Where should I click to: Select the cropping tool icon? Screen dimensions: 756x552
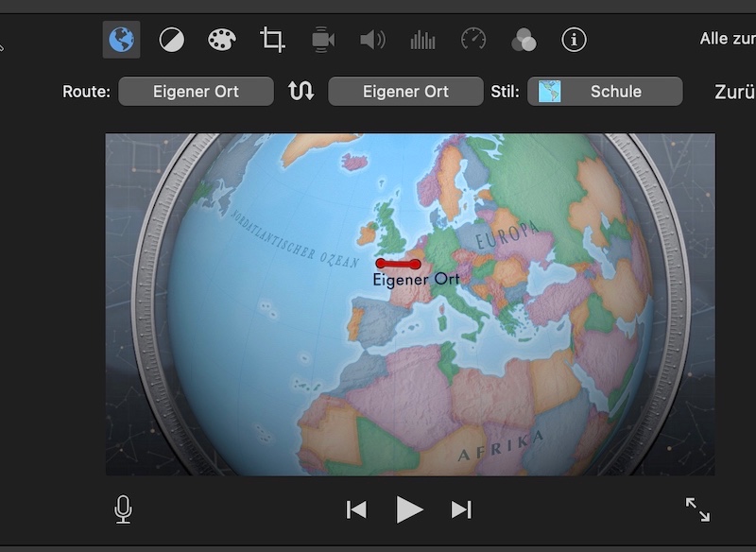point(272,40)
